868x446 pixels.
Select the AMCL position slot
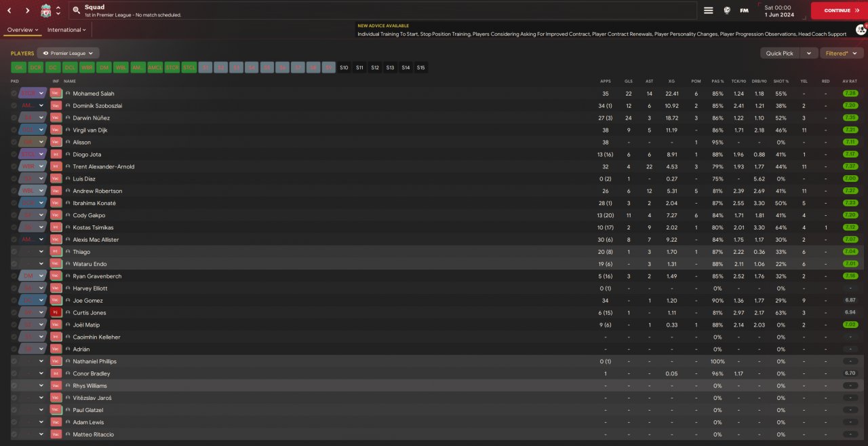coord(155,67)
